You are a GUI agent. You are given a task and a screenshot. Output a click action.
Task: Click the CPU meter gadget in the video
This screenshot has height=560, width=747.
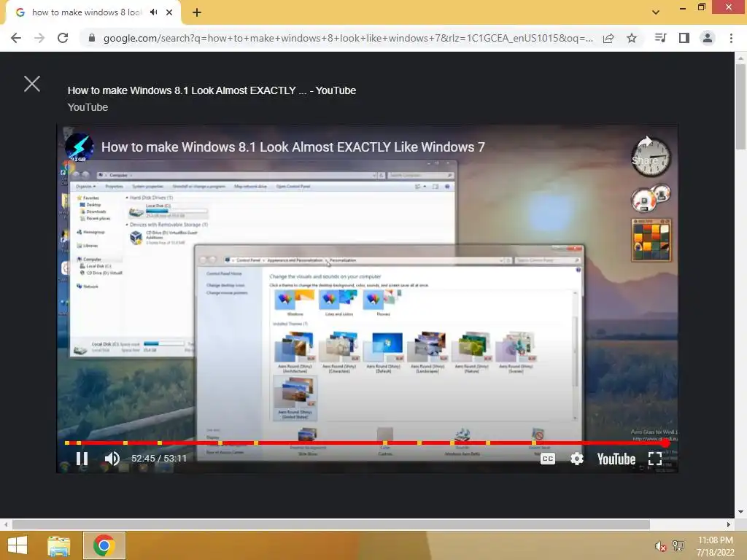pyautogui.click(x=651, y=198)
